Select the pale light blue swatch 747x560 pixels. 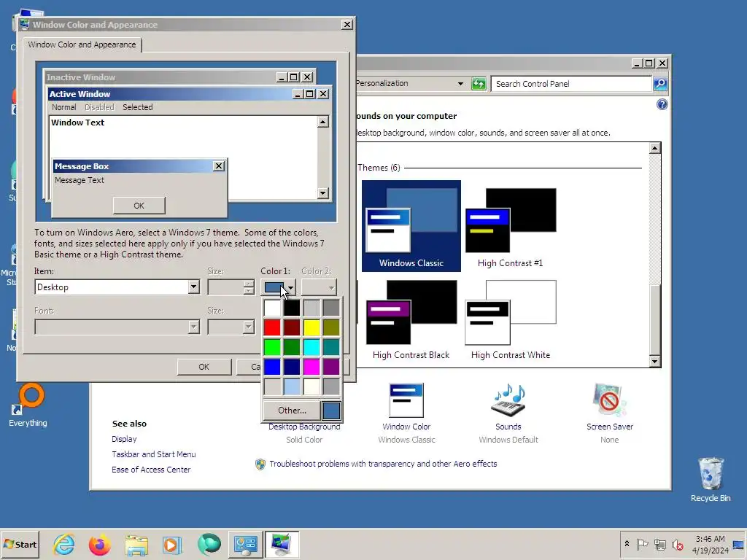(x=292, y=386)
